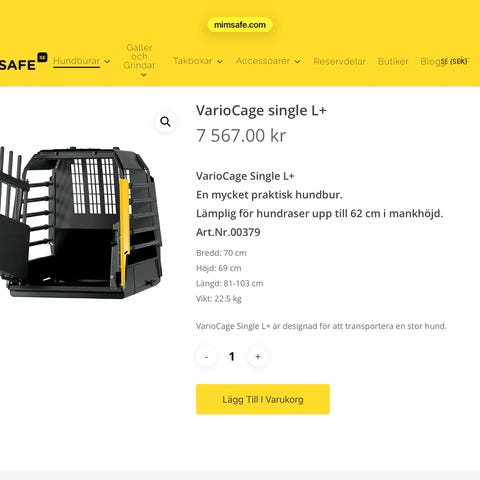Open the Butiker menu link
Image resolution: width=480 pixels, height=480 pixels.
(393, 61)
